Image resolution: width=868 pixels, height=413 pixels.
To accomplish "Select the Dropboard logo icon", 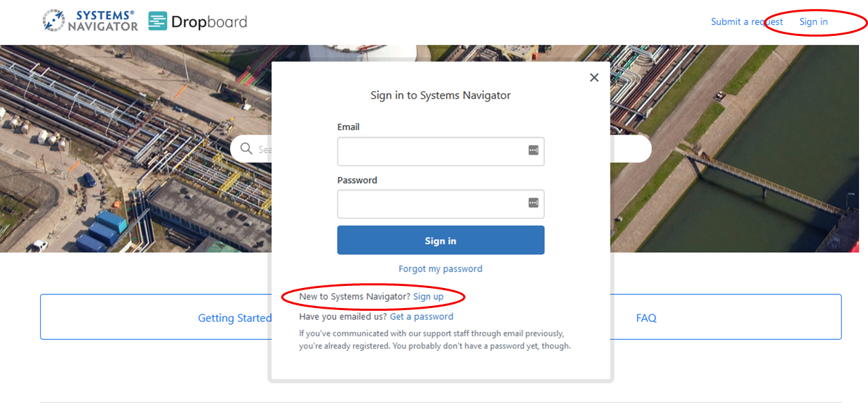I will tap(158, 21).
